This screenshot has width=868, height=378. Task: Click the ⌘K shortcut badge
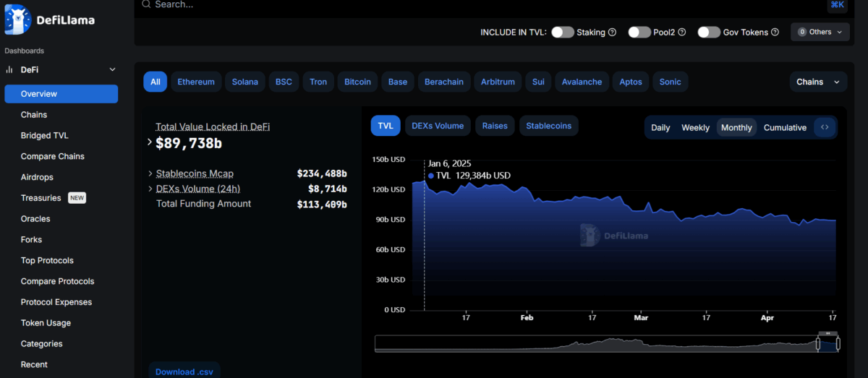[837, 5]
